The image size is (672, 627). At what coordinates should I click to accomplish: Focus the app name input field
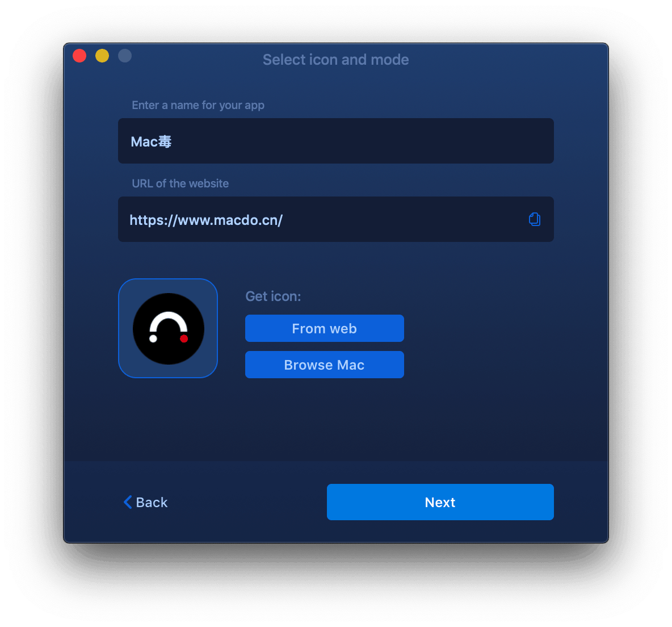336,141
